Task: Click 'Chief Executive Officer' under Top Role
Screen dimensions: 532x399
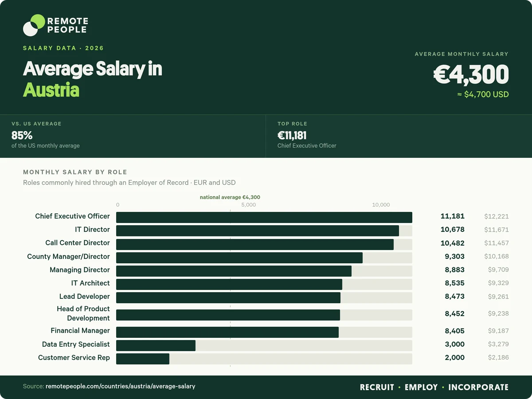Action: pyautogui.click(x=307, y=145)
